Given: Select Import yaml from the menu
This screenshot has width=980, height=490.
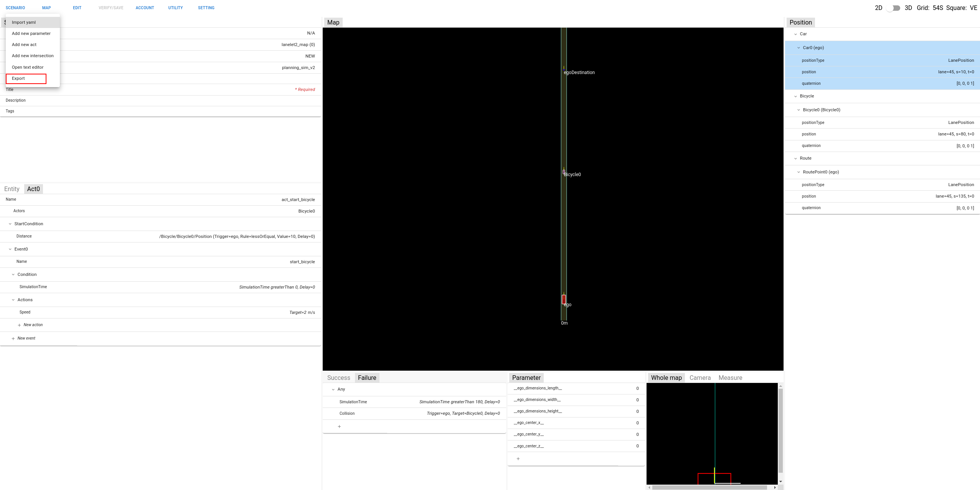Looking at the screenshot, I should point(23,22).
